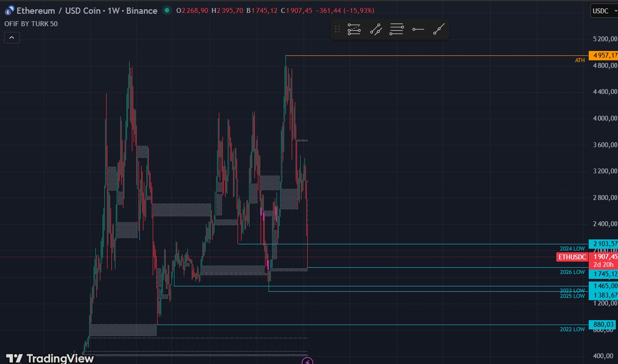Click the 3 600,00 price axis label
Screen dimensions: 618x364
point(605,145)
